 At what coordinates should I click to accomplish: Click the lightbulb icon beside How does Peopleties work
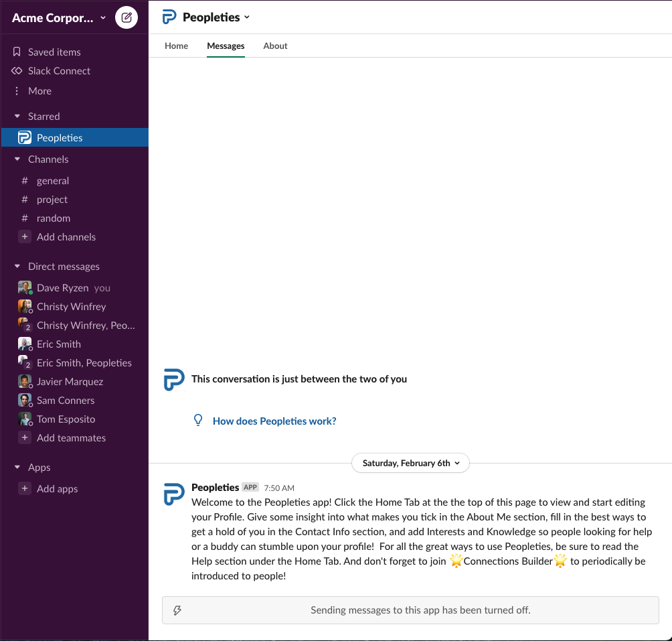[198, 420]
